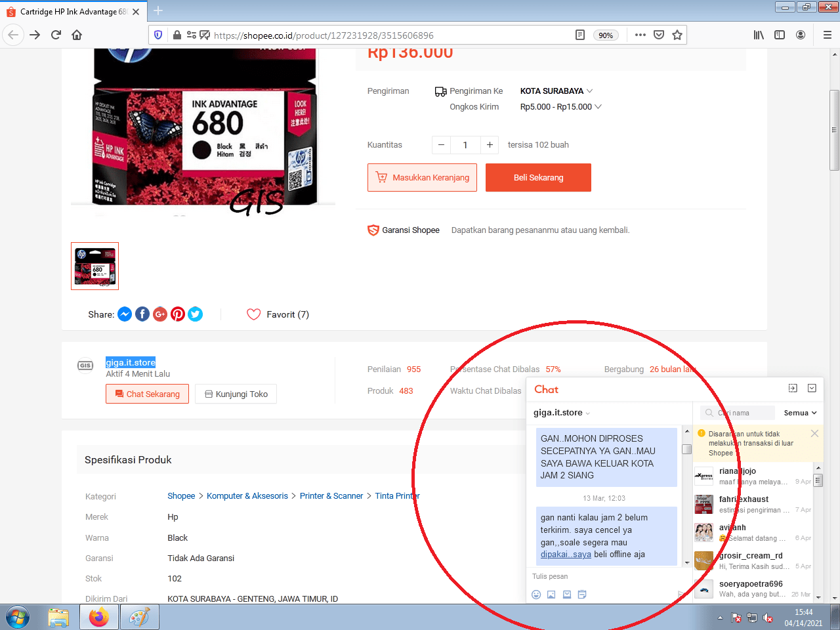840x630 pixels.
Task: Open the Firefox hamburger menu
Action: 828,35
